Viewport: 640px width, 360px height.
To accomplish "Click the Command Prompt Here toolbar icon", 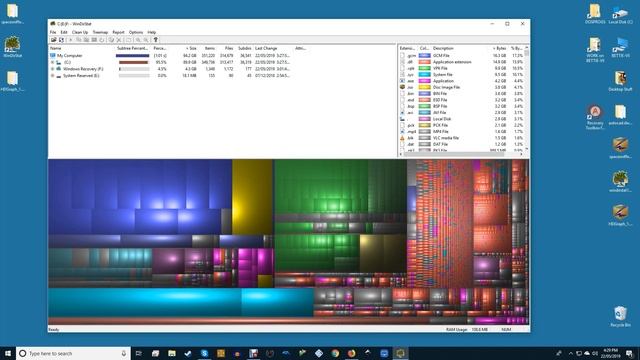I will pyautogui.click(x=94, y=40).
